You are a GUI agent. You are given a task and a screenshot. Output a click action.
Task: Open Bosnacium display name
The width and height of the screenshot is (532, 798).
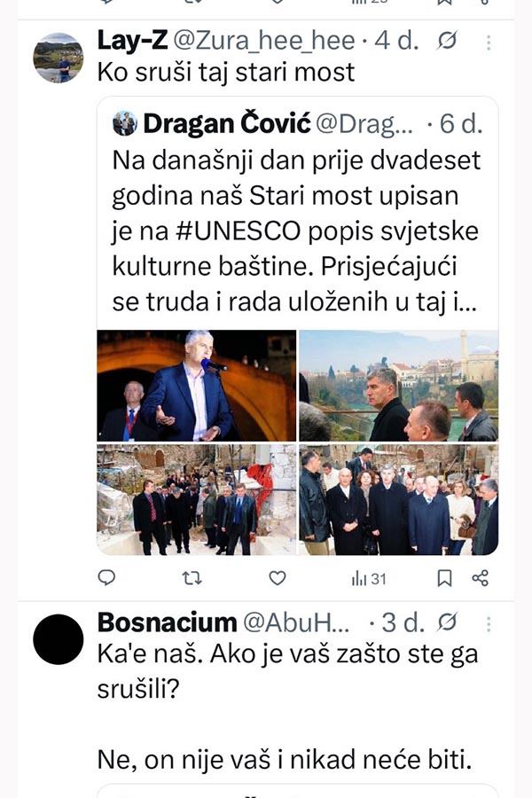click(167, 622)
